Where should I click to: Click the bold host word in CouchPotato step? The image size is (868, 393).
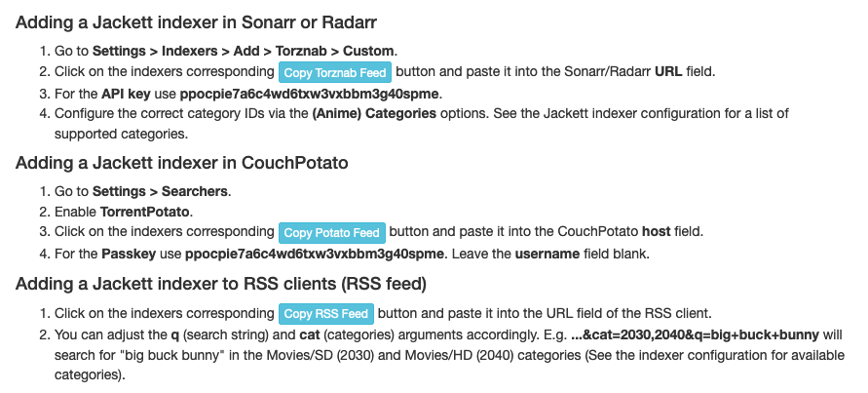(x=656, y=232)
